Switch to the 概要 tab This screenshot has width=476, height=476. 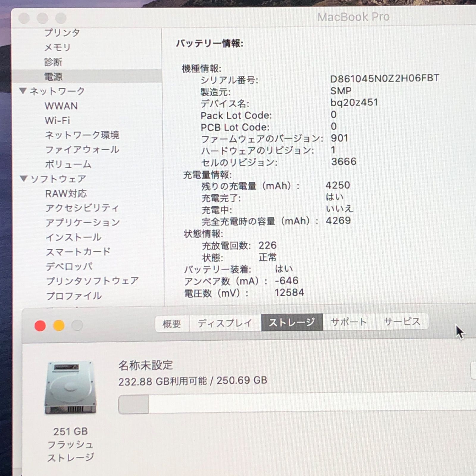click(x=172, y=323)
